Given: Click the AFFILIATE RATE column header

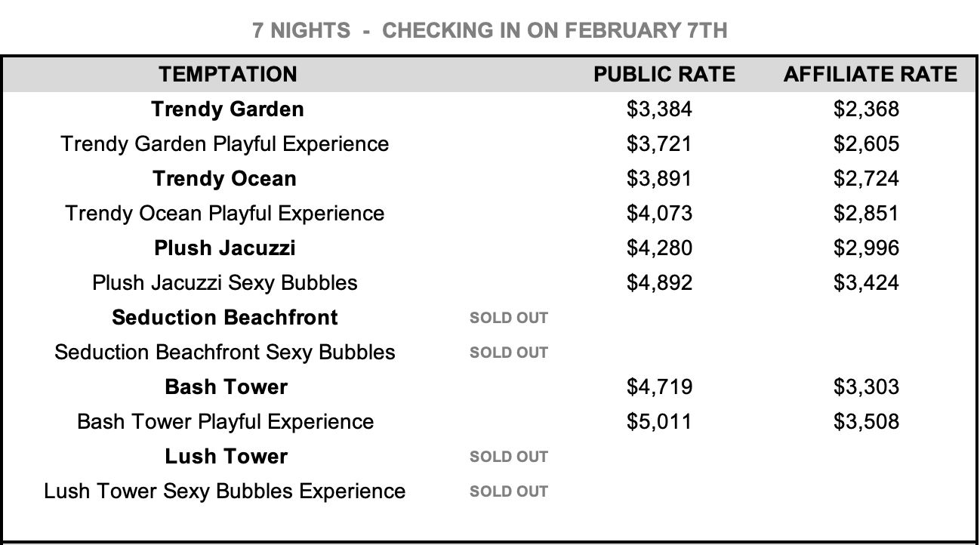Looking at the screenshot, I should (870, 74).
